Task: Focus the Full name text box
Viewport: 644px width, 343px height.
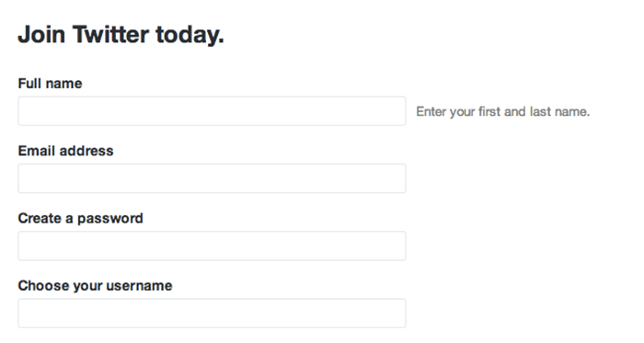Action: tap(212, 111)
